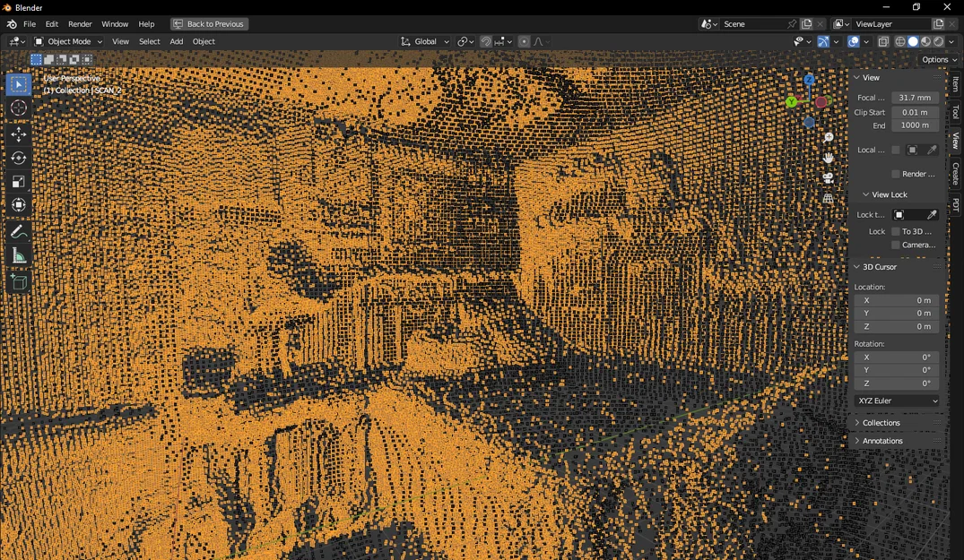Enable Lock Camera to View checkbox
Viewport: 964px width, 560px height.
(896, 245)
